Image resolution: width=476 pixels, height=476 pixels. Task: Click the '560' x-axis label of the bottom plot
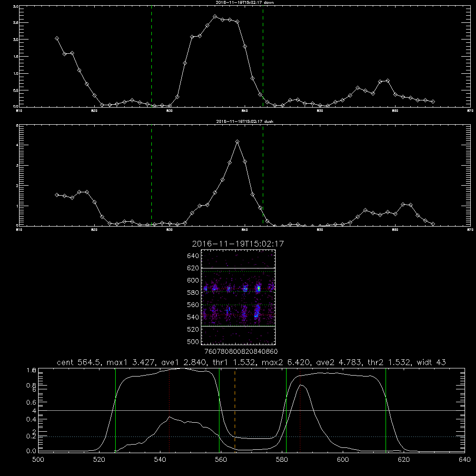coord(221,460)
